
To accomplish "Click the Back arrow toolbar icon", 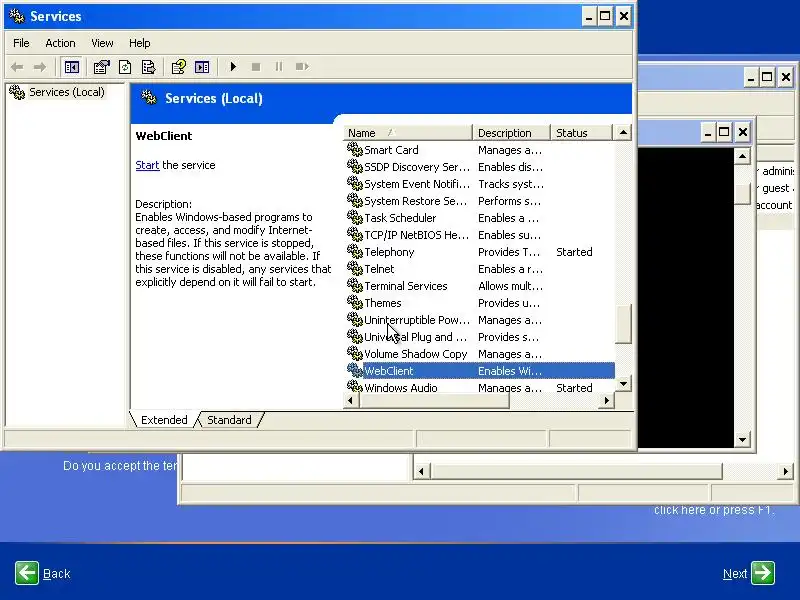I will pyautogui.click(x=17, y=67).
